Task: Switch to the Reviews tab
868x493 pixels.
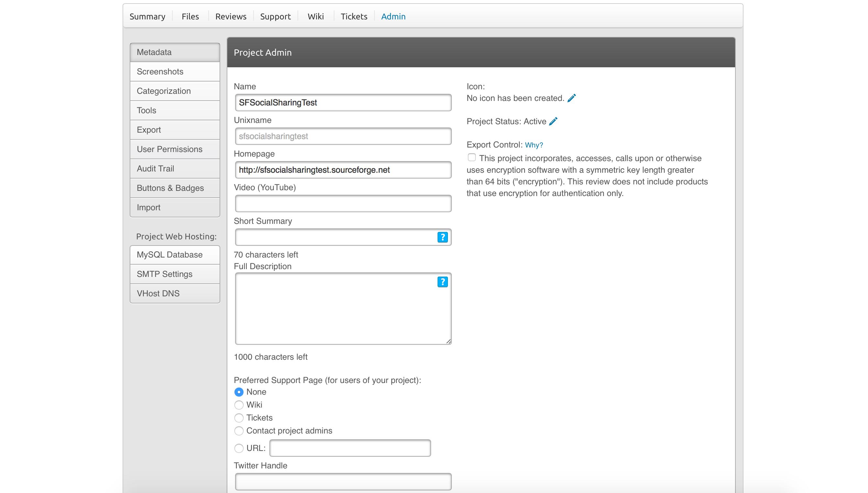Action: coord(231,16)
